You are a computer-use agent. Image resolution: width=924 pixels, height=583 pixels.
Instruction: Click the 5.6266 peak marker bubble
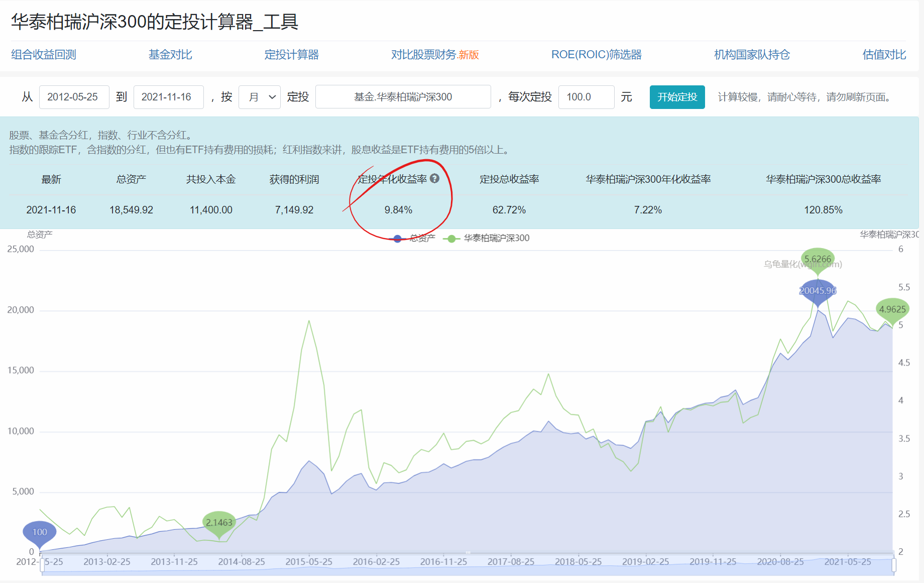point(818,259)
